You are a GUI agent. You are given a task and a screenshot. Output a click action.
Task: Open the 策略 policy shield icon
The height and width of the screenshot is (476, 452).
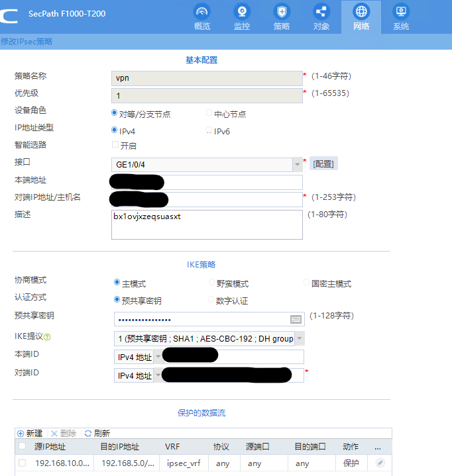tap(282, 11)
